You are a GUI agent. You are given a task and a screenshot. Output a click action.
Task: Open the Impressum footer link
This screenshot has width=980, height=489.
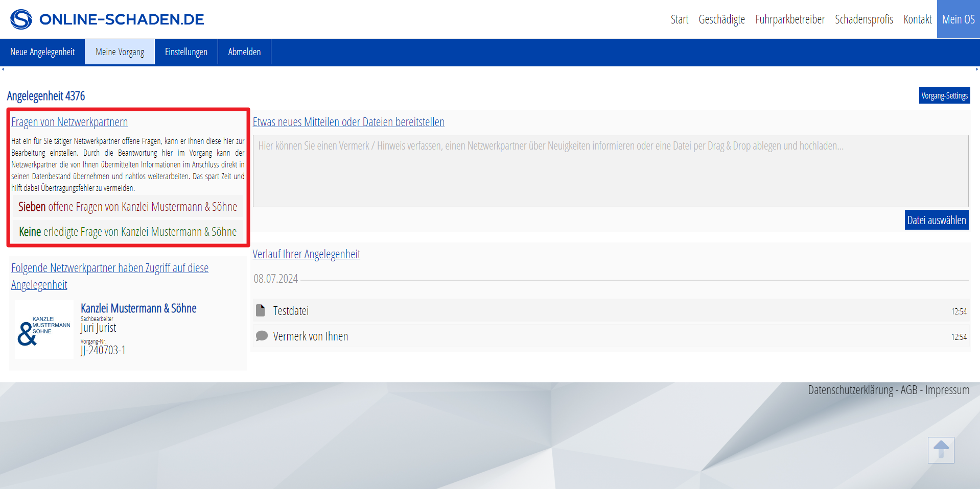tap(947, 390)
